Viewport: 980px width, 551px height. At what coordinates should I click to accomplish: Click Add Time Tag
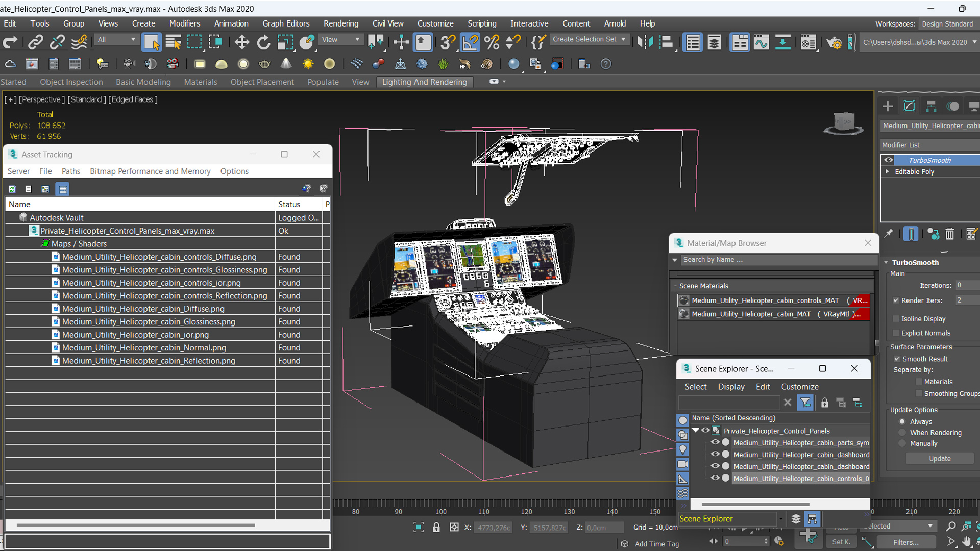point(656,544)
